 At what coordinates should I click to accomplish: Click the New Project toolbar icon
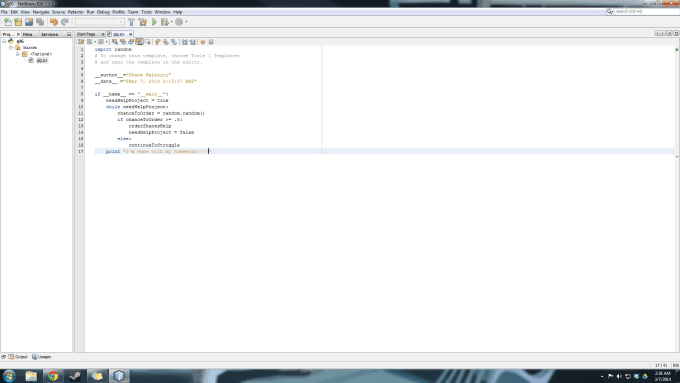[x=18, y=22]
